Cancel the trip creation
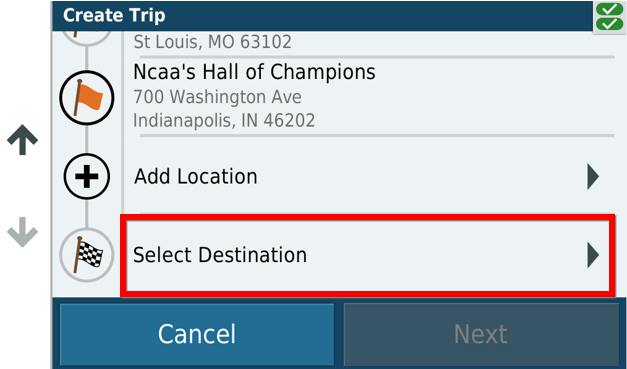Screen dimensions: 627x369 tap(197, 334)
